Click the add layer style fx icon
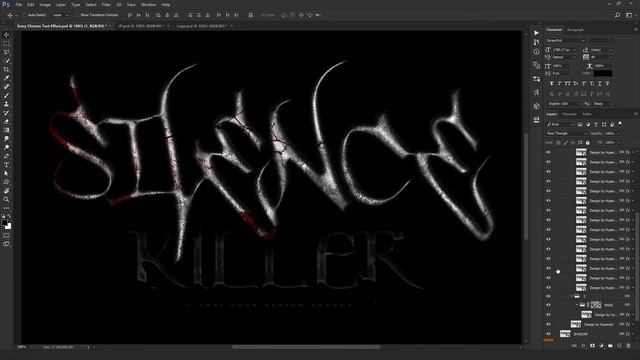Image resolution: width=640 pixels, height=360 pixels. (x=583, y=346)
